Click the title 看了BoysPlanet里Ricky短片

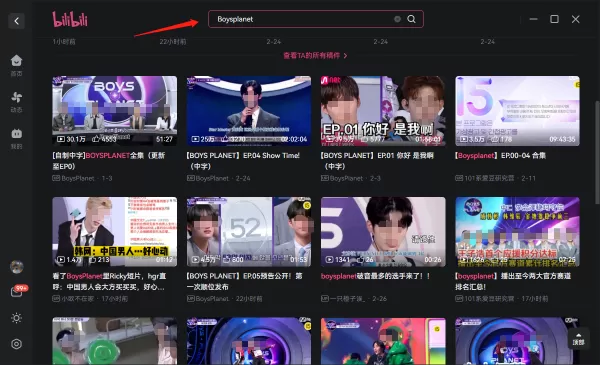pos(109,281)
